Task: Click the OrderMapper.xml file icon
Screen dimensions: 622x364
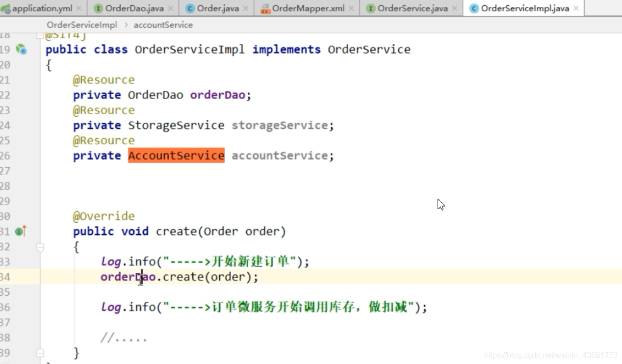Action: [265, 8]
